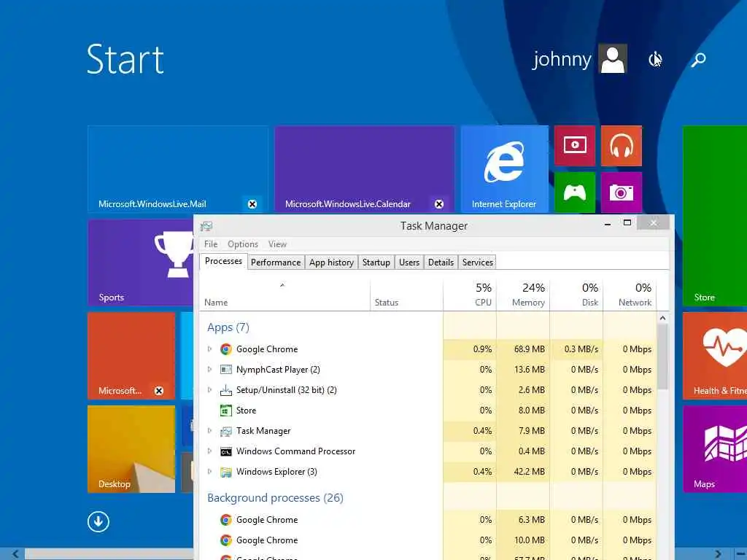
Task: Click the 68.9 MB memory cell for Chrome
Action: pos(523,349)
